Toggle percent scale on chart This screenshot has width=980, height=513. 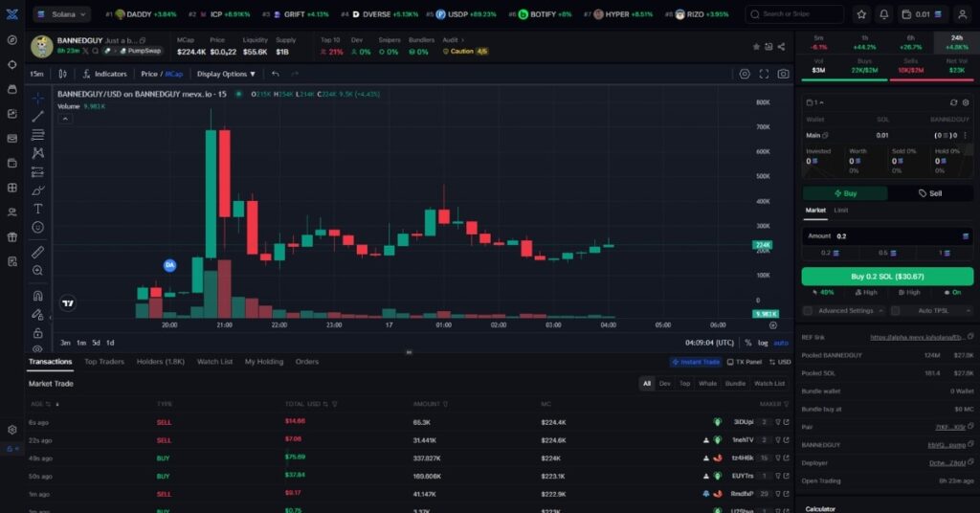point(748,343)
